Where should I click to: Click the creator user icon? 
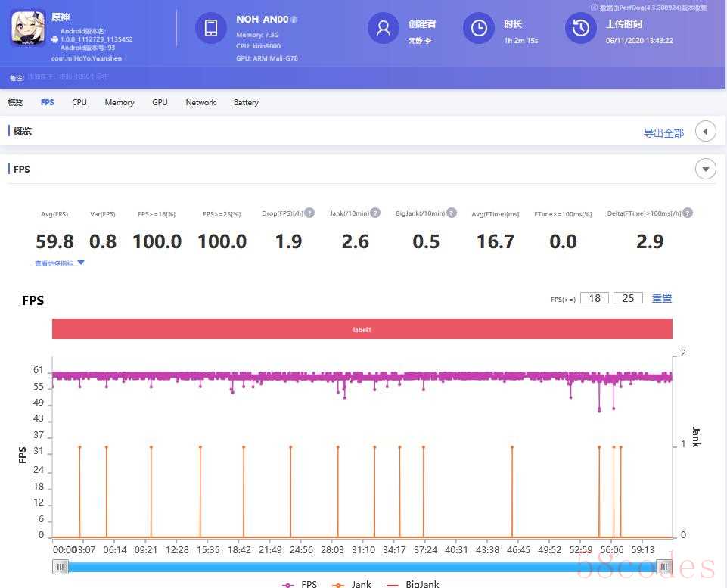[384, 28]
